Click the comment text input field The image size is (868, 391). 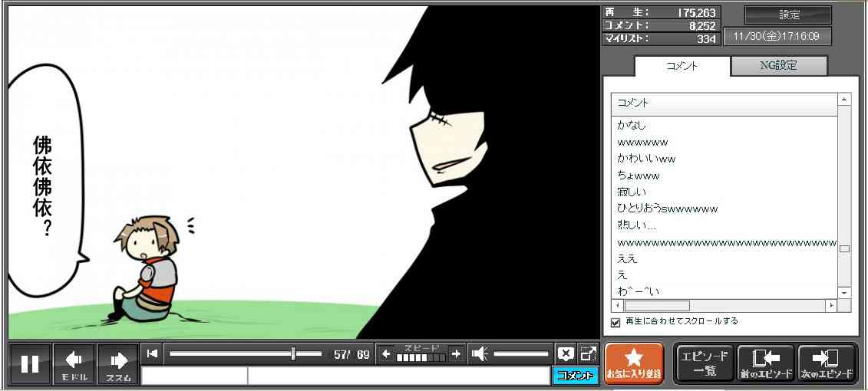(398, 376)
